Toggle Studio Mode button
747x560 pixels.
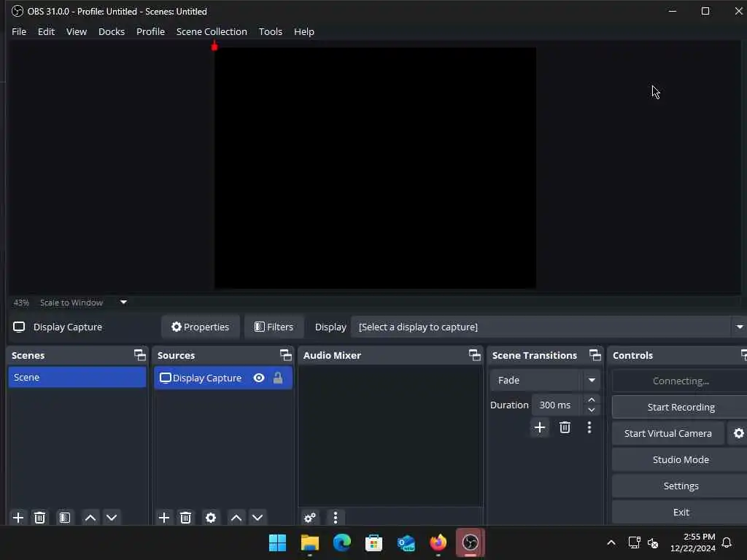(x=681, y=459)
